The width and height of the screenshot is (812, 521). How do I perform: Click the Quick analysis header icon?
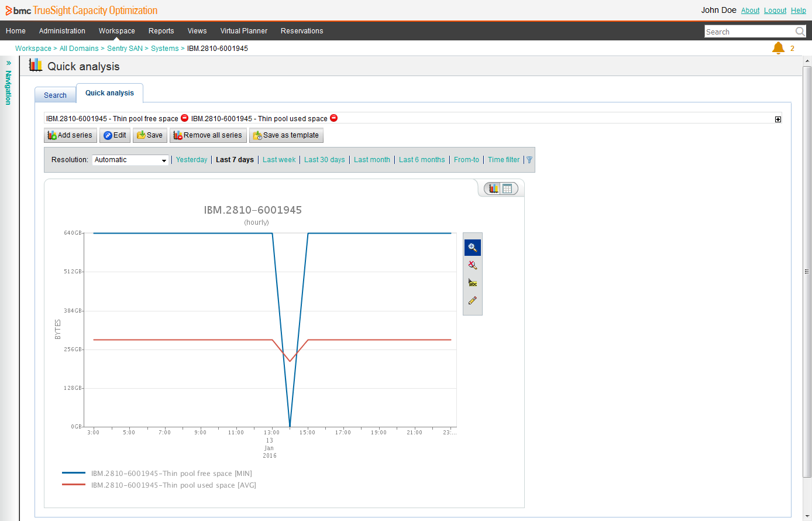tap(36, 66)
